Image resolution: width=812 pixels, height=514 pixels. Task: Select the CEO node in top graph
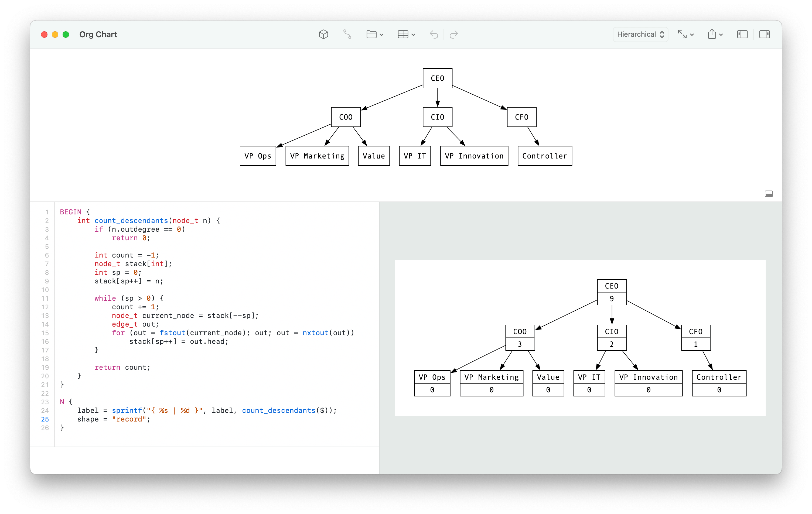[x=437, y=78]
